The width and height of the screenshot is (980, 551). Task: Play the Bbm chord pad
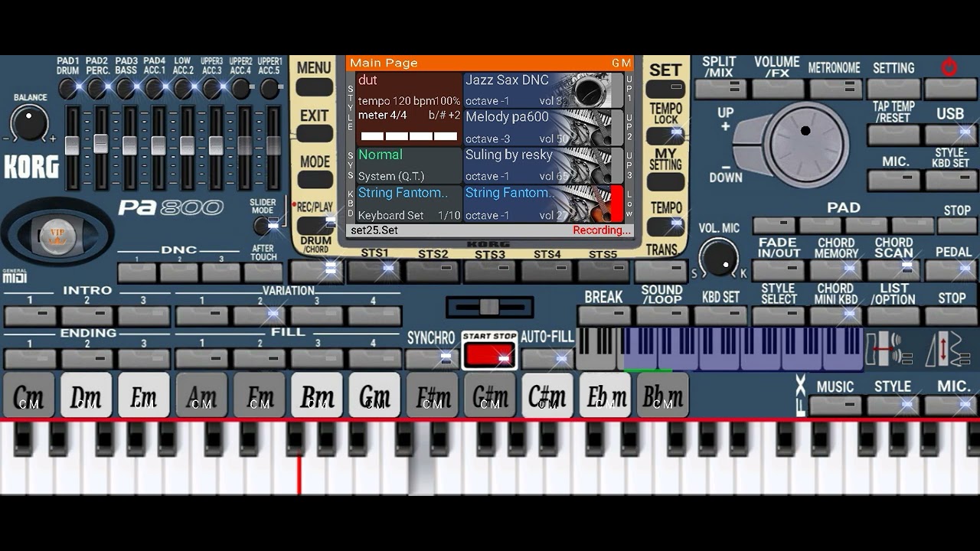point(662,396)
